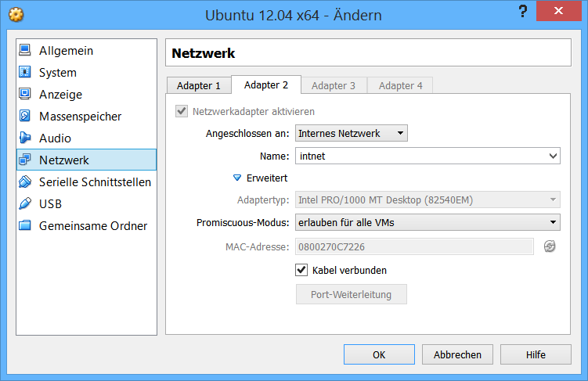
Task: Generate new MAC address with refresh icon
Action: [x=550, y=246]
